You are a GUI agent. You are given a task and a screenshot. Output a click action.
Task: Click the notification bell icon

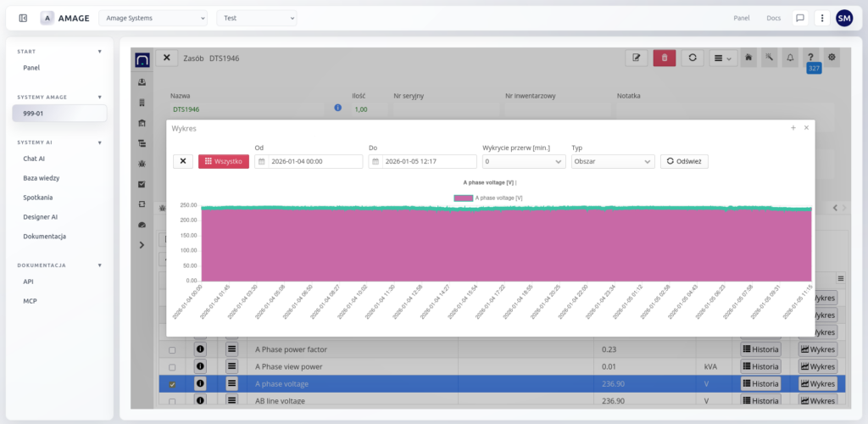[x=790, y=58]
